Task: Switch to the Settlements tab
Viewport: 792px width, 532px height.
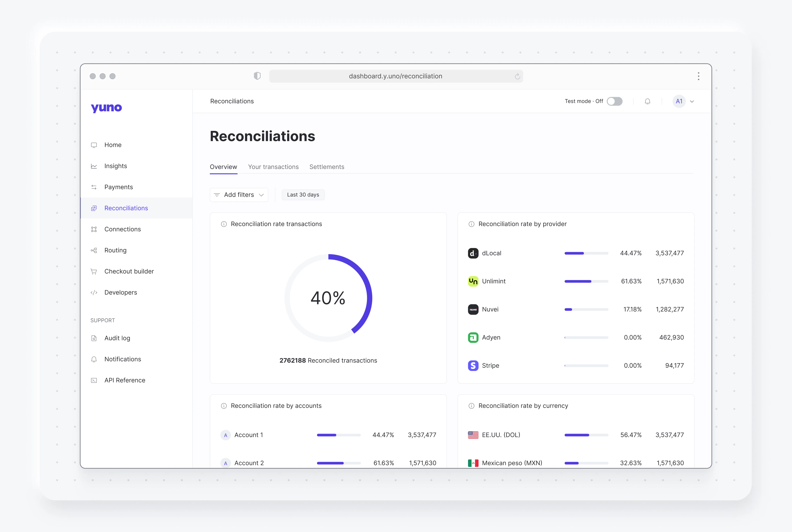Action: tap(327, 167)
